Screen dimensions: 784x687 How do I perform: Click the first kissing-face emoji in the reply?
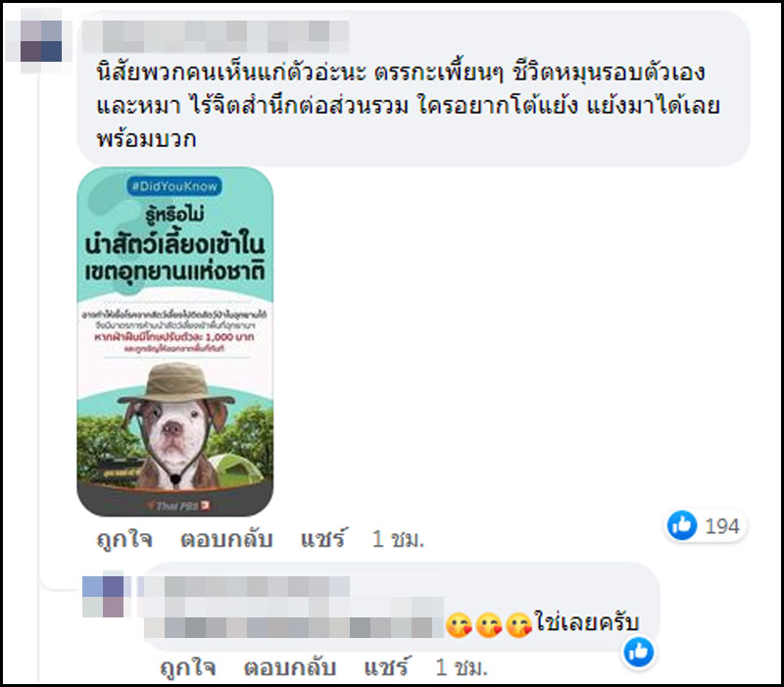[459, 625]
